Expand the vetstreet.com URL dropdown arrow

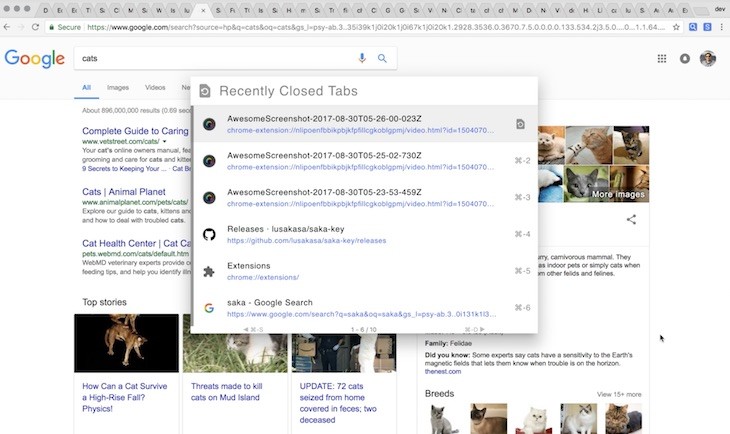pos(164,142)
